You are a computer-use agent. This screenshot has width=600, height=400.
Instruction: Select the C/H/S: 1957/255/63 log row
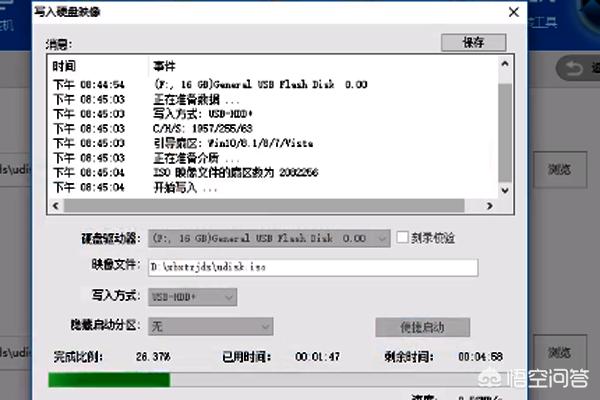coord(274,129)
